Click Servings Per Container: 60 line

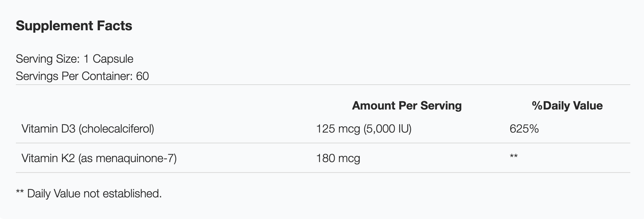click(x=82, y=76)
